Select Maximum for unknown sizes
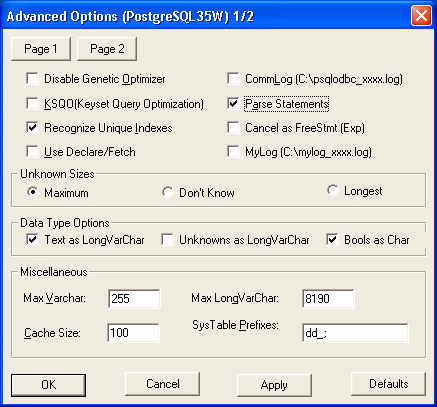 point(33,192)
